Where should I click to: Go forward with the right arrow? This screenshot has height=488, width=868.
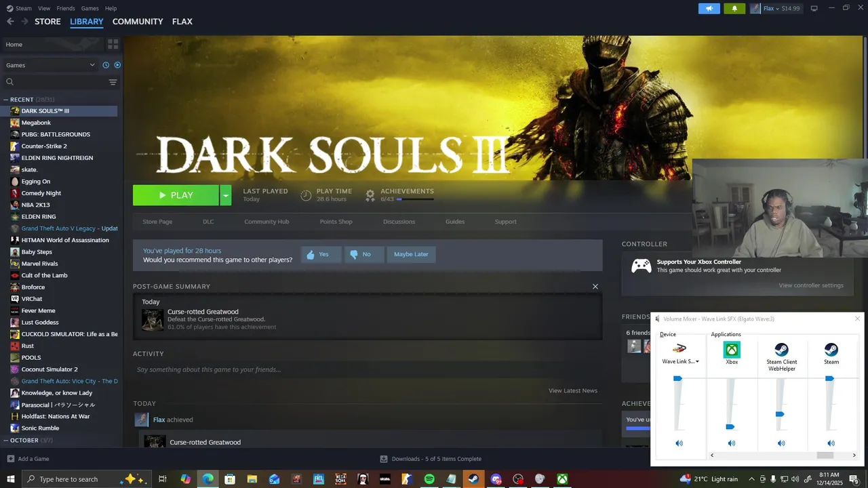click(x=24, y=22)
